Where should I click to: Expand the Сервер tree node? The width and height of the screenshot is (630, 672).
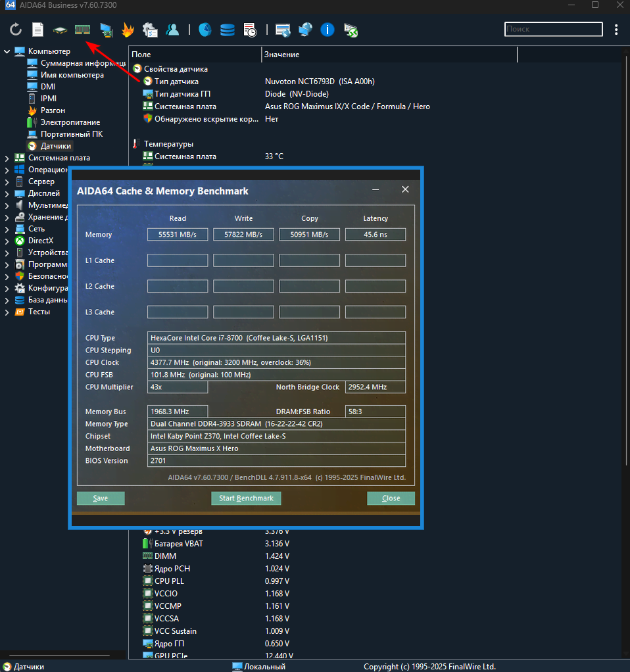click(7, 181)
